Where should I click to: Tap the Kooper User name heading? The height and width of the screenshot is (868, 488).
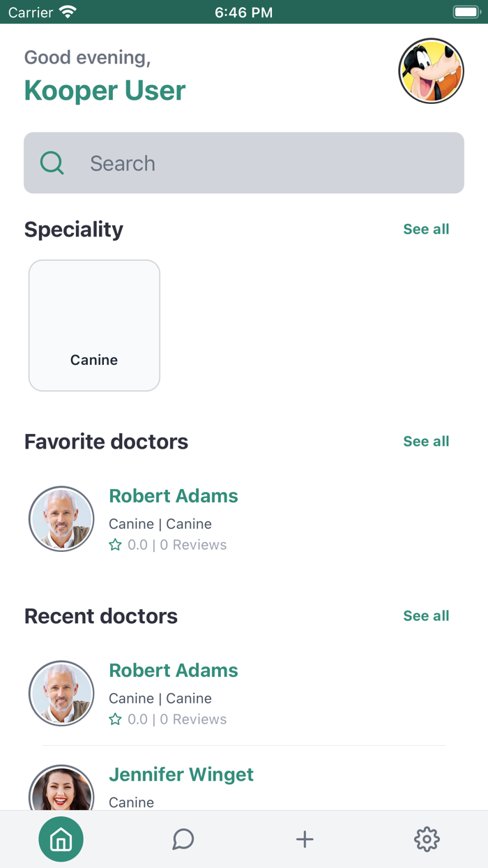tap(105, 91)
